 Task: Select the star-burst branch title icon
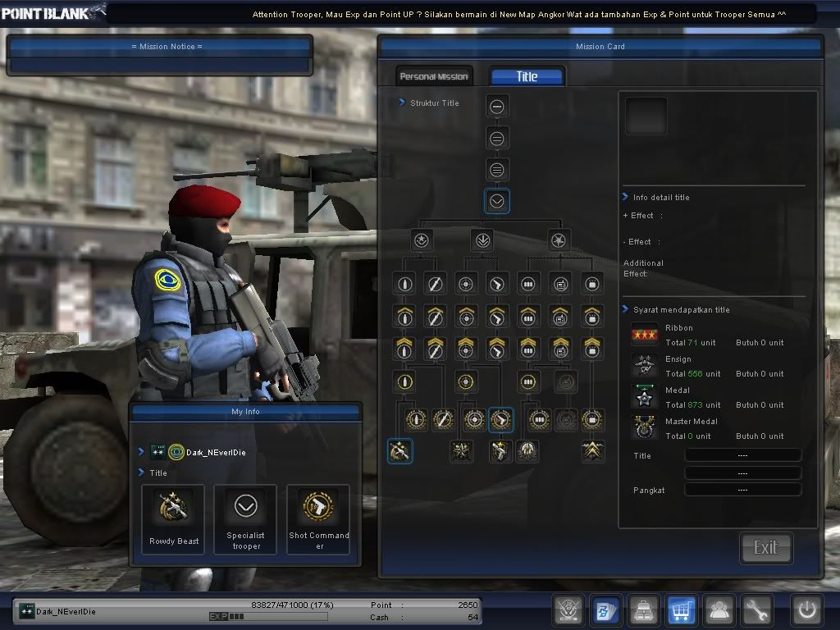(559, 240)
